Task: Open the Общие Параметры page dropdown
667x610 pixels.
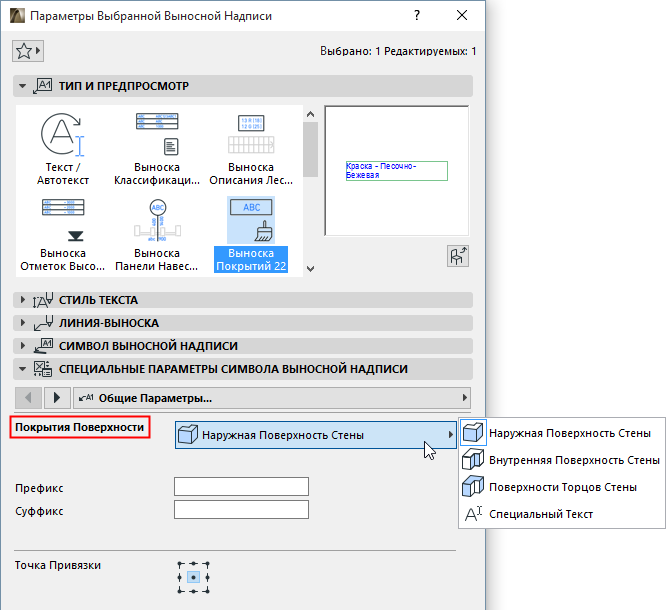Action: (272, 398)
